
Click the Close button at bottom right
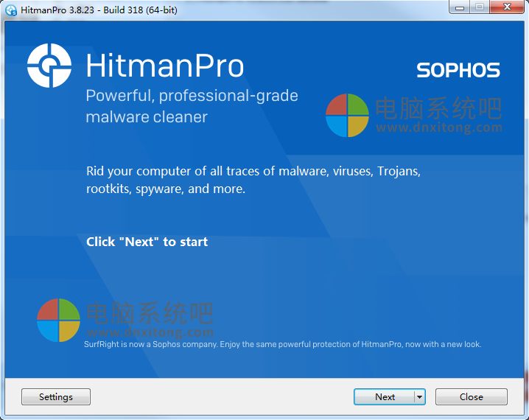pyautogui.click(x=471, y=396)
